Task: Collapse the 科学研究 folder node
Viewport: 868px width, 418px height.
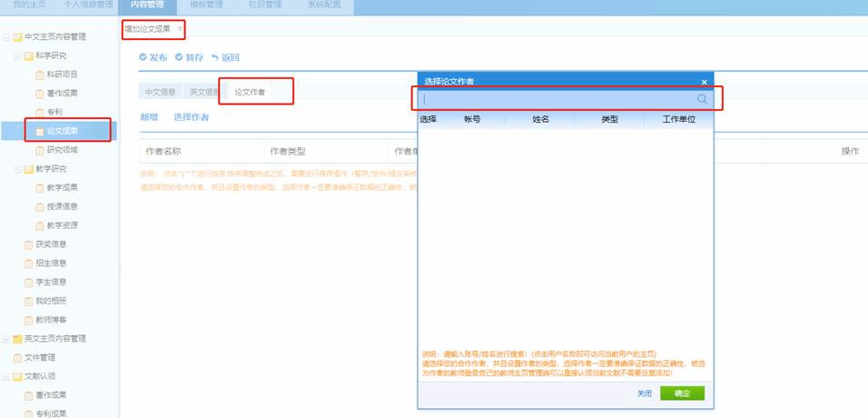Action: pos(17,55)
